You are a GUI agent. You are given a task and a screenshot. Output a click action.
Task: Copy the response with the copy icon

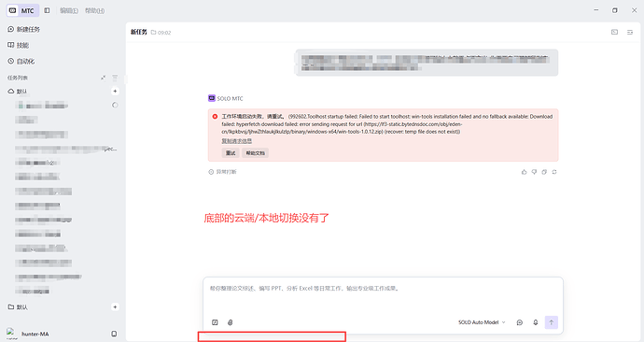(544, 172)
